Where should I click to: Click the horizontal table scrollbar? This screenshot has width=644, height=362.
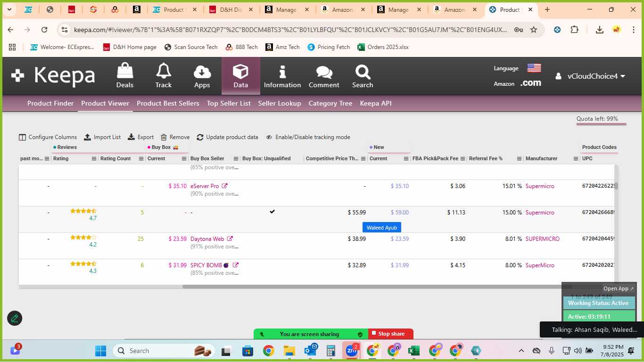click(x=377, y=287)
